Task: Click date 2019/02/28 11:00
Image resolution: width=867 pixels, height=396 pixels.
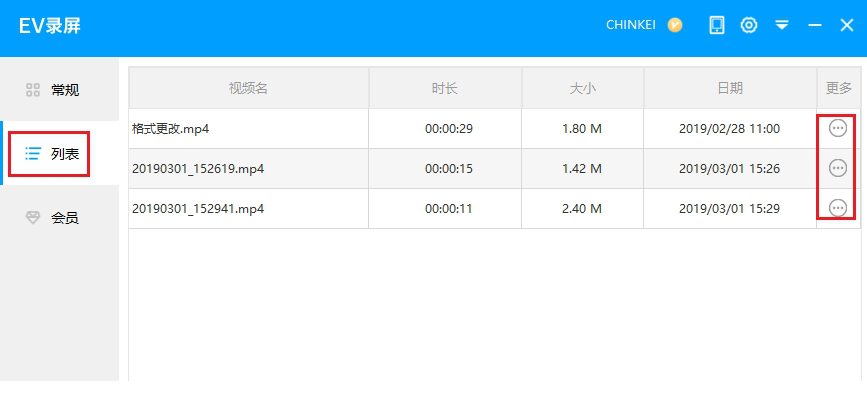Action: click(729, 129)
